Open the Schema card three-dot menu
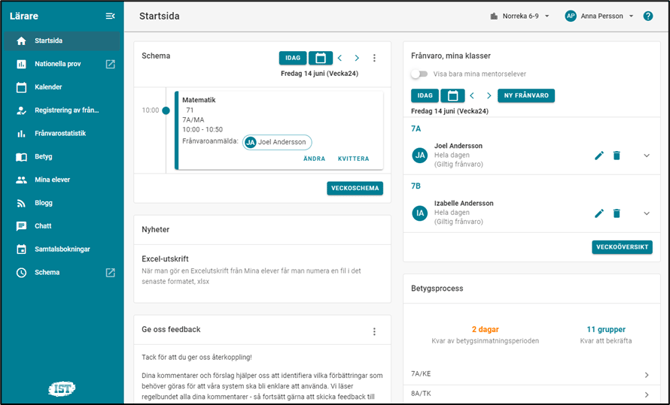Viewport: 670px width, 405px height. tap(375, 58)
